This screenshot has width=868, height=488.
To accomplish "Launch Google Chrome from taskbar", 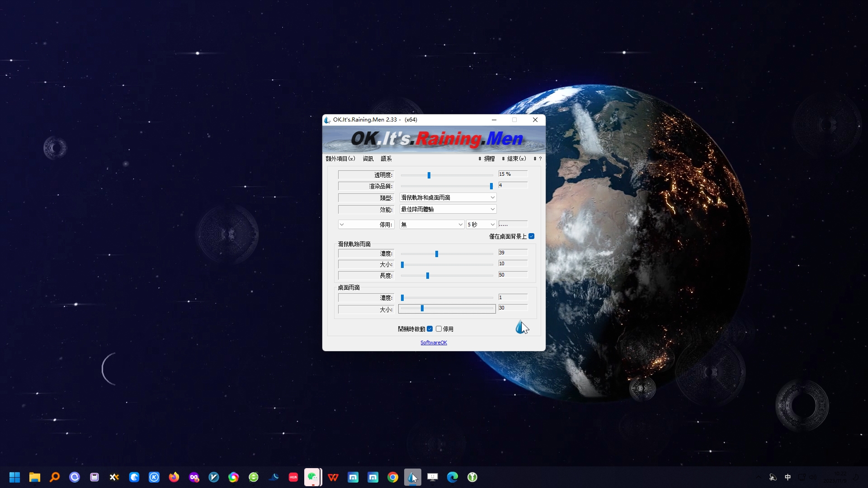I will (393, 477).
